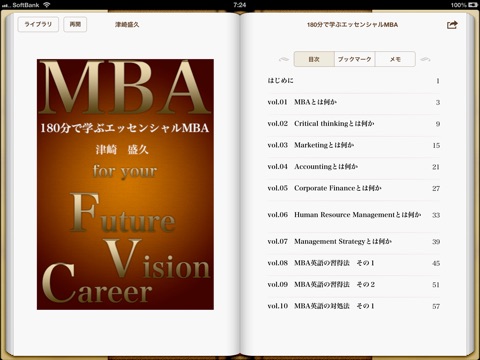Open the ライブラリ library button
The image size is (480, 360).
(38, 25)
